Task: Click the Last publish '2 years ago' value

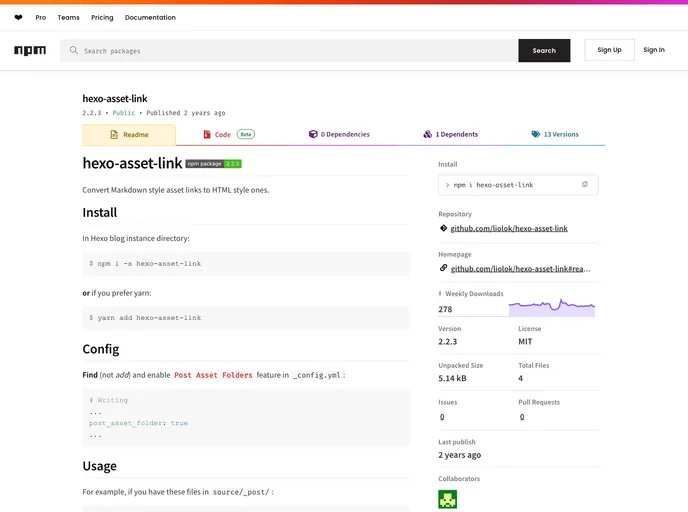Action: 459,455
